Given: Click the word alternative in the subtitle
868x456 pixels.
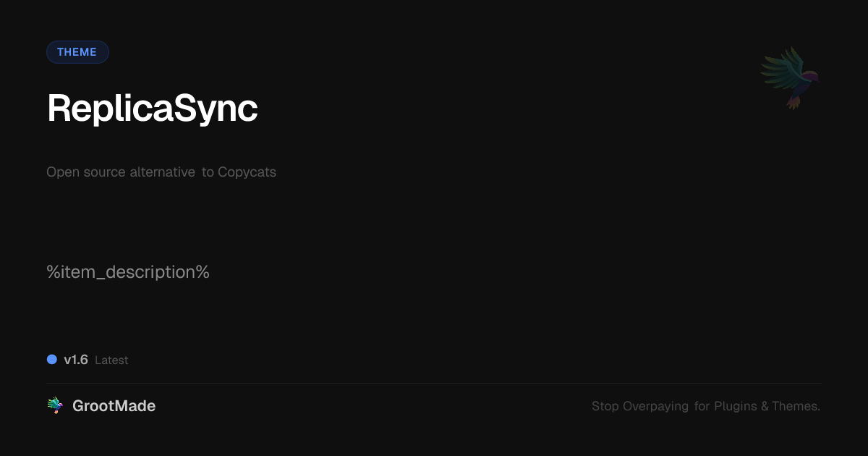Looking at the screenshot, I should coord(162,172).
